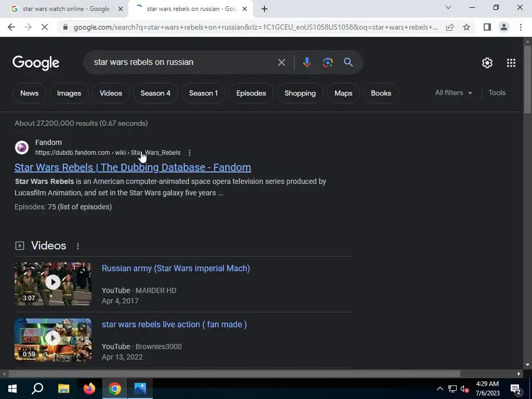Image resolution: width=532 pixels, height=399 pixels.
Task: Select Season 4 filter chip
Action: 155,93
